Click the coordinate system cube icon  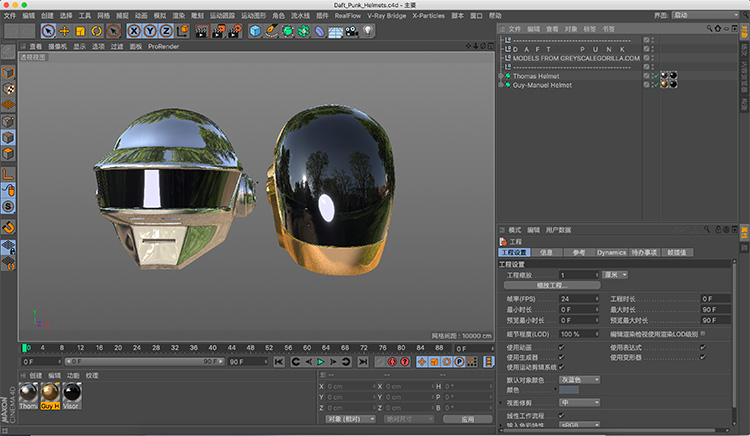(x=183, y=31)
